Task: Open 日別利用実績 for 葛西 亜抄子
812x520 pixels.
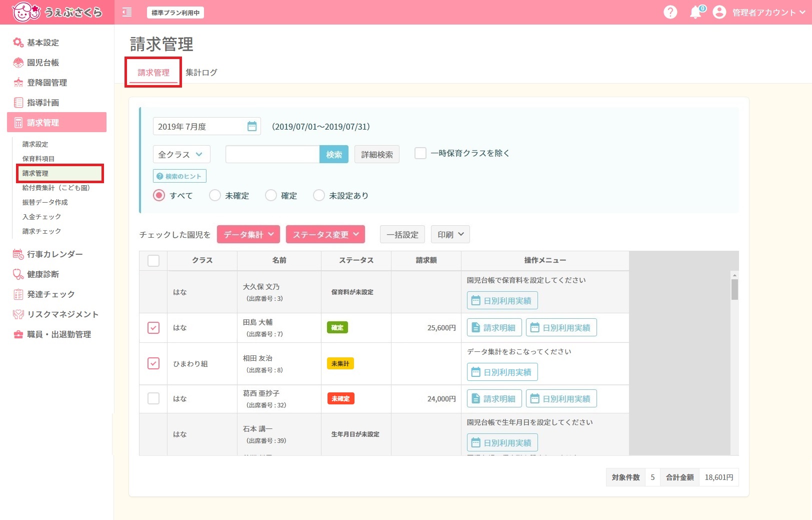Action: pos(561,399)
